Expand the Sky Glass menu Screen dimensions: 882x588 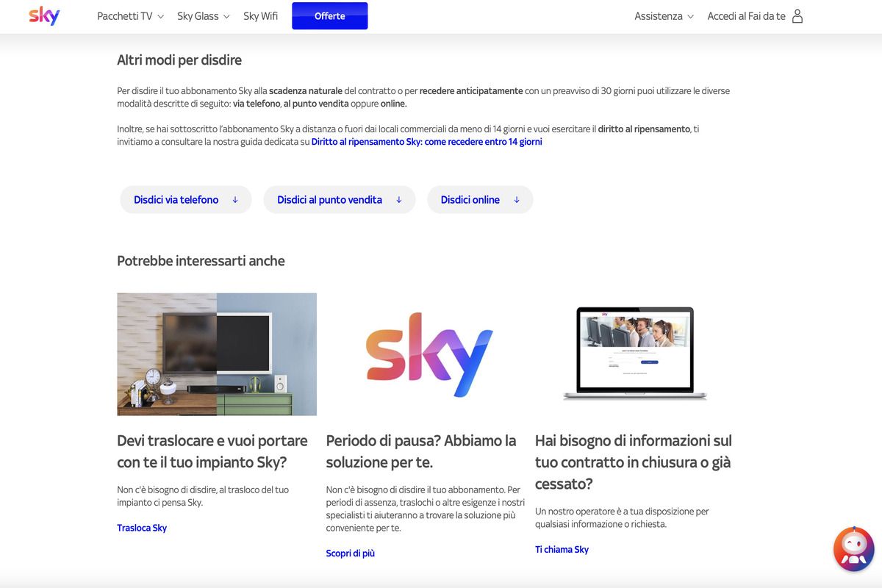point(203,16)
